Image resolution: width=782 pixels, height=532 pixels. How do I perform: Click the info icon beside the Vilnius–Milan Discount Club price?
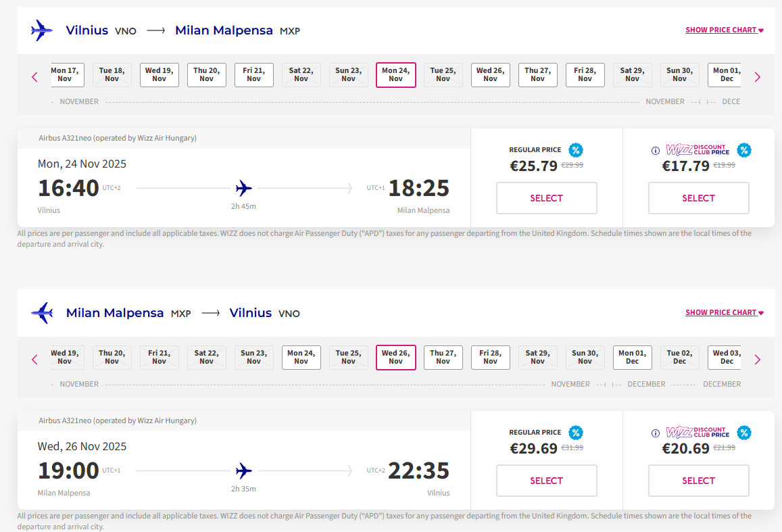coord(655,151)
